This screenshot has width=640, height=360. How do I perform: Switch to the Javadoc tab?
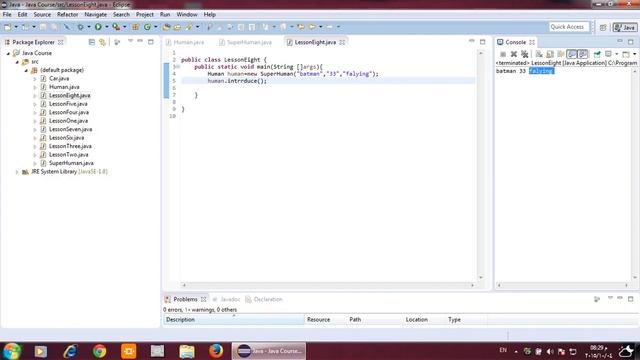coord(227,299)
